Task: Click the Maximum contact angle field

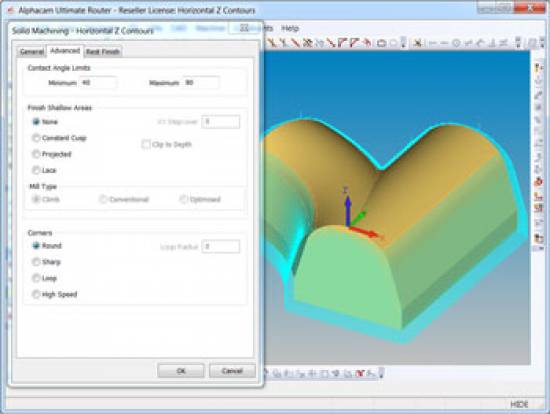Action: (201, 83)
